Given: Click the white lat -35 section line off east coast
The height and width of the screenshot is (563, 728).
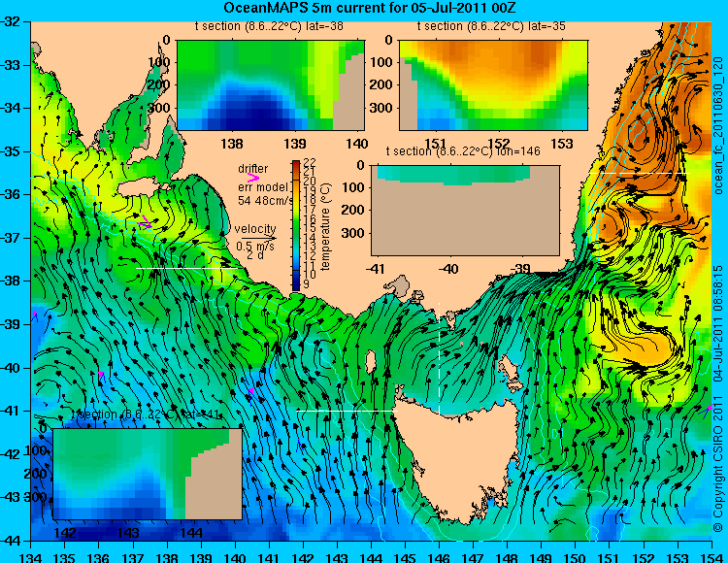Looking at the screenshot, I should [640, 173].
